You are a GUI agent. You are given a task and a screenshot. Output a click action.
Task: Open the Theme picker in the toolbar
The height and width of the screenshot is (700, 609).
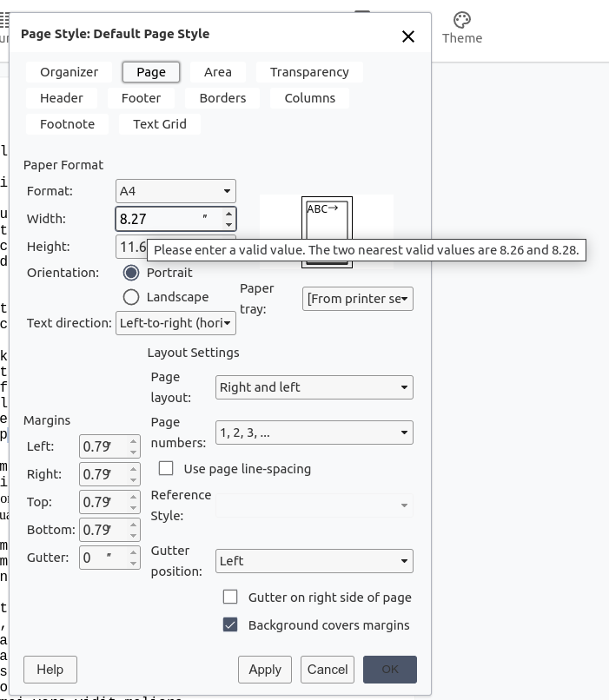point(461,26)
